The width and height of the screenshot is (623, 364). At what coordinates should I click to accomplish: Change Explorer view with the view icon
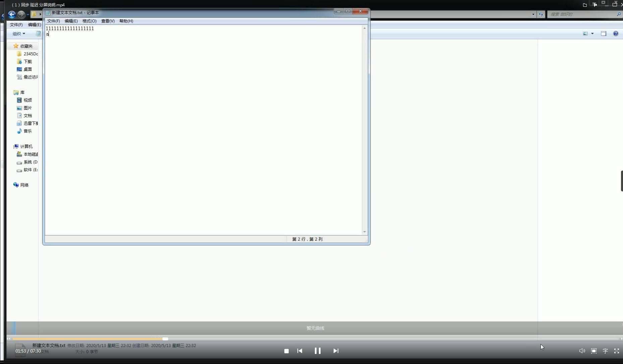(585, 34)
